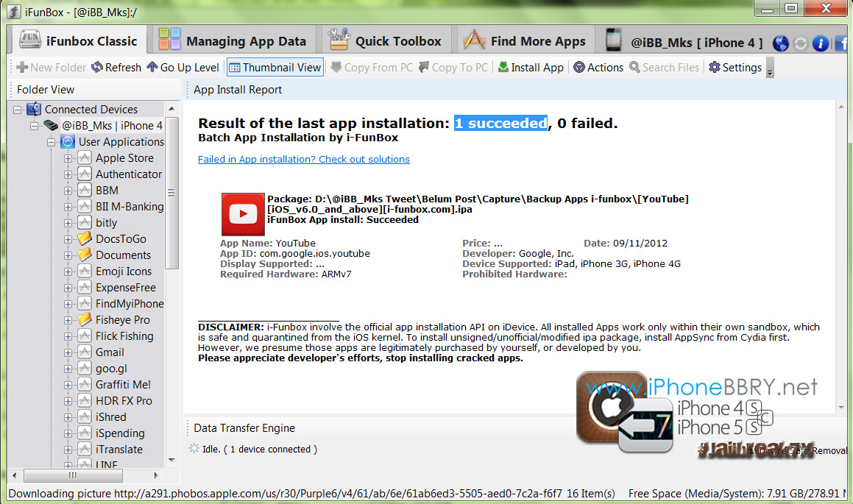Select iTranslate in the tree
The height and width of the screenshot is (504, 853).
pos(119,450)
